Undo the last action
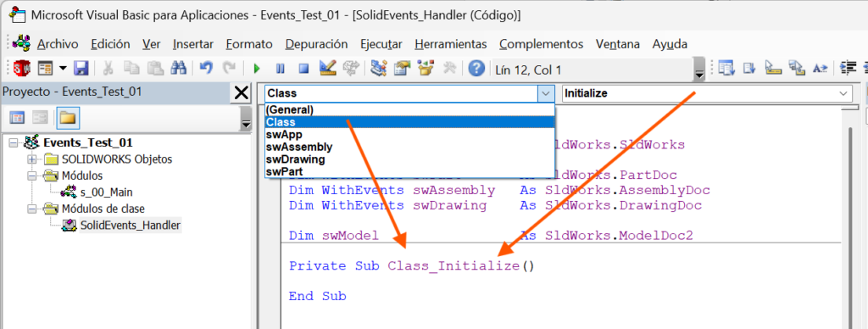This screenshot has width=868, height=329. [x=206, y=69]
